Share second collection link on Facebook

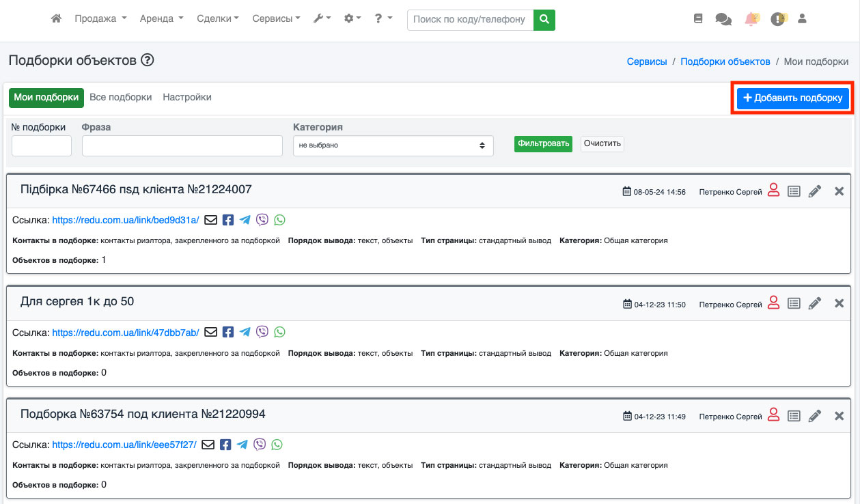[x=228, y=332]
